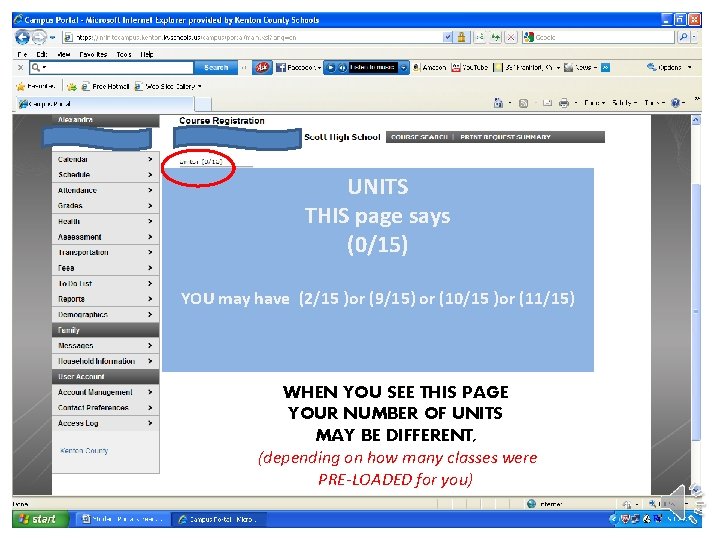Open Demographics in the sidebar

pos(106,315)
